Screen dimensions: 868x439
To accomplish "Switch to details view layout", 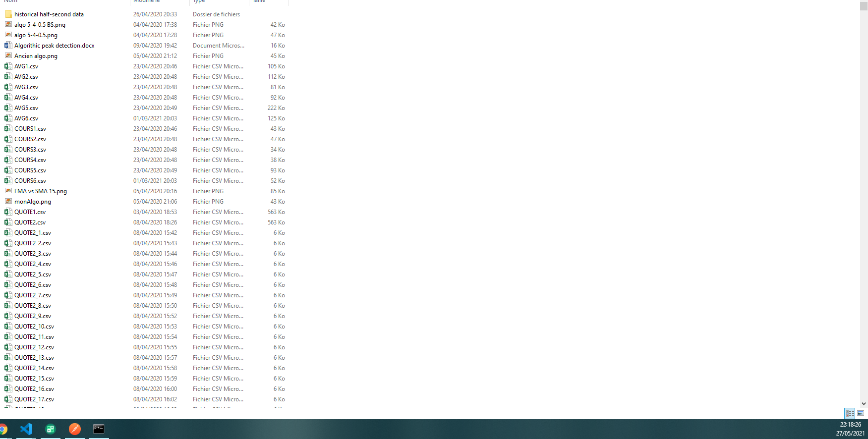I will [x=850, y=413].
